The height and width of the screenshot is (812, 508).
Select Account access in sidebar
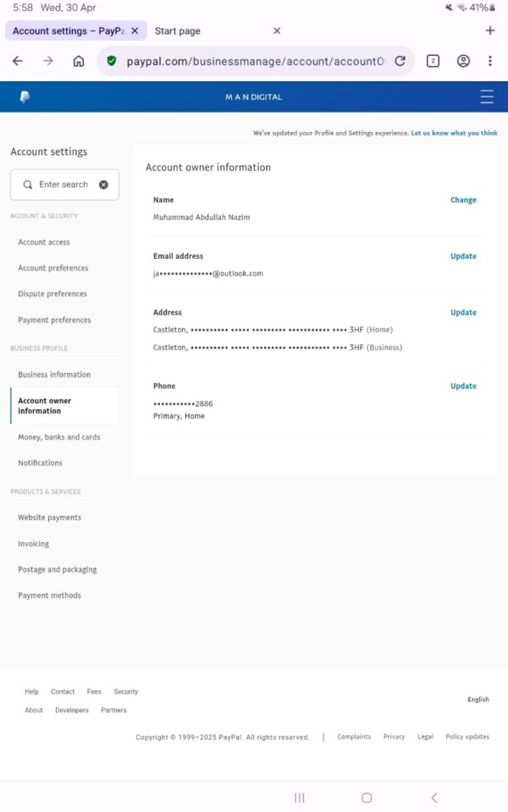click(x=44, y=242)
